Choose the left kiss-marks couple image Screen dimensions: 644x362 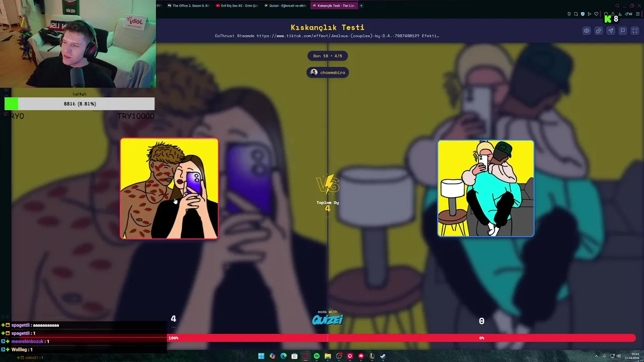tap(169, 189)
